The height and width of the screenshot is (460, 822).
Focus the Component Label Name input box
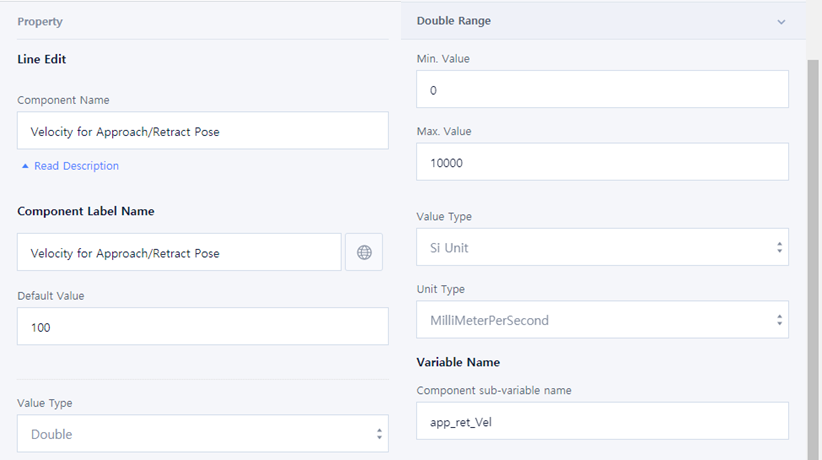[x=179, y=253]
